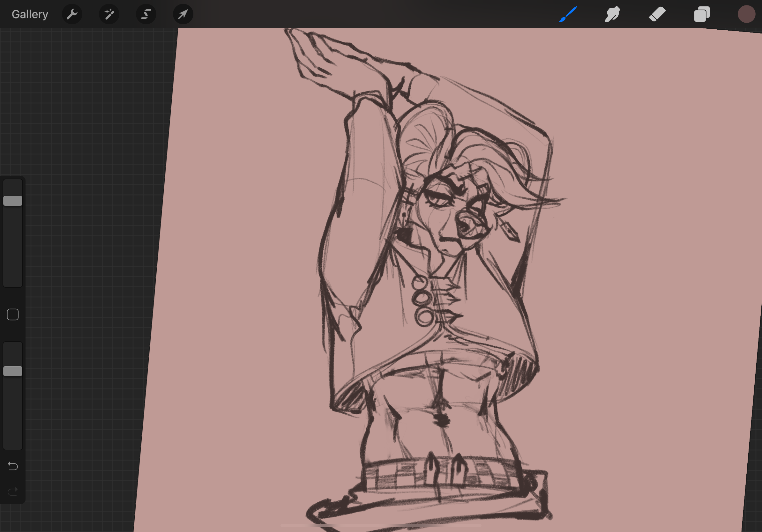Activate the Transform arrow tool
The image size is (762, 532).
tap(183, 14)
